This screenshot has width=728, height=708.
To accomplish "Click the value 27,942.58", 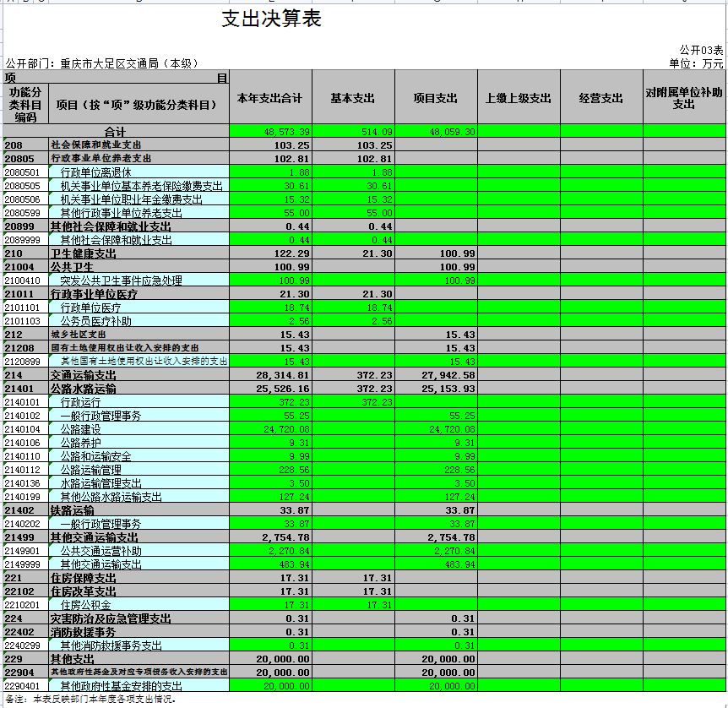I will (x=448, y=375).
